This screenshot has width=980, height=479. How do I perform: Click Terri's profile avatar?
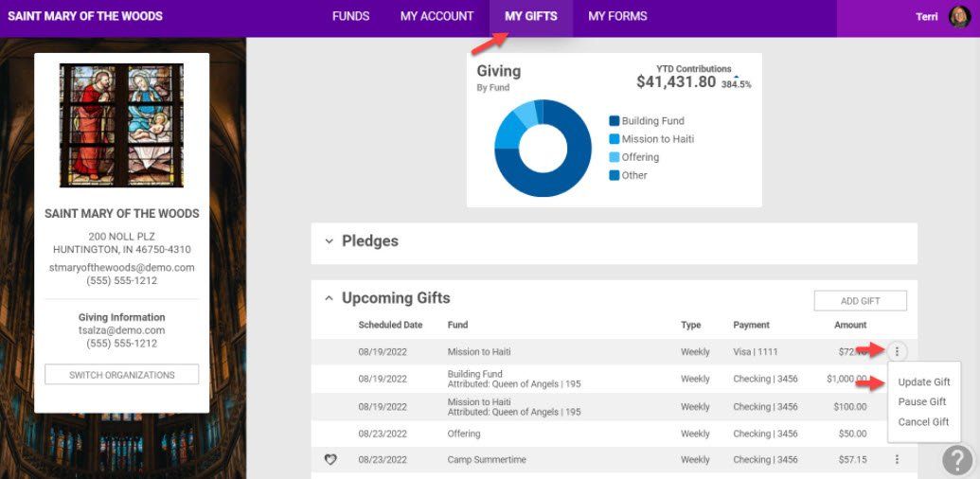coord(959,17)
